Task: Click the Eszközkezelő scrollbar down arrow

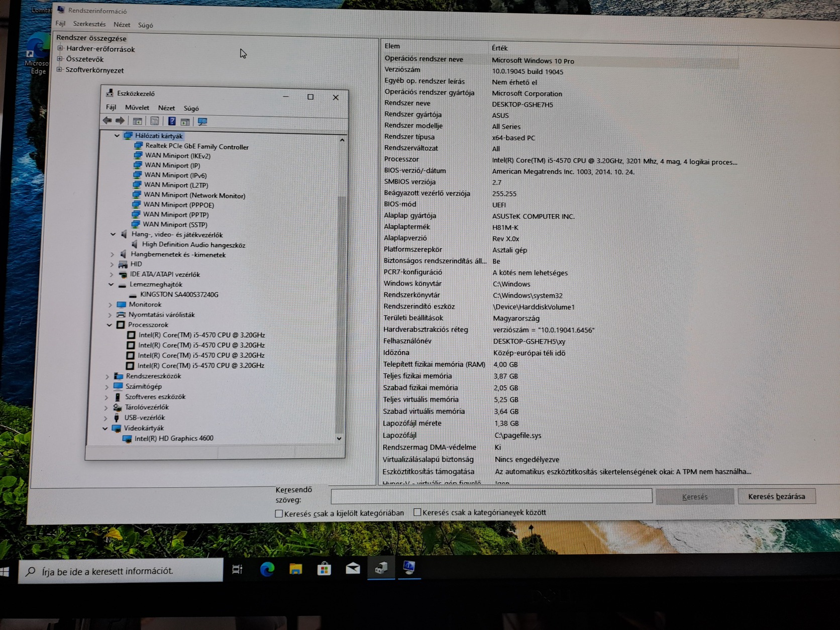Action: [339, 439]
